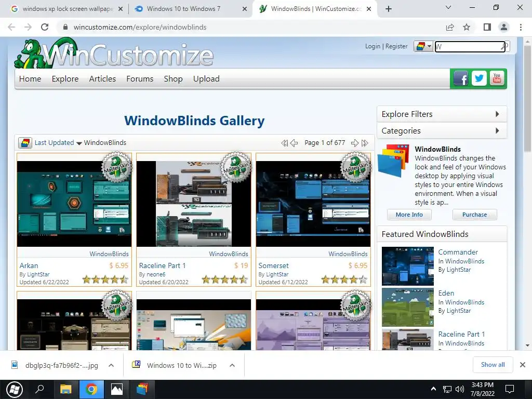Open taskbar search magnifier

[39, 389]
